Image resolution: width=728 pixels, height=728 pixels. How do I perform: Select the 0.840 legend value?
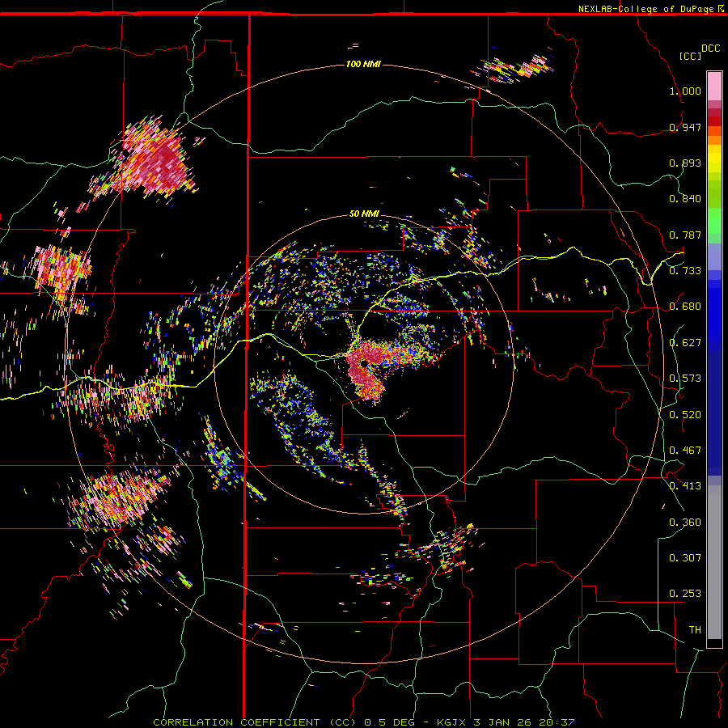pos(685,199)
